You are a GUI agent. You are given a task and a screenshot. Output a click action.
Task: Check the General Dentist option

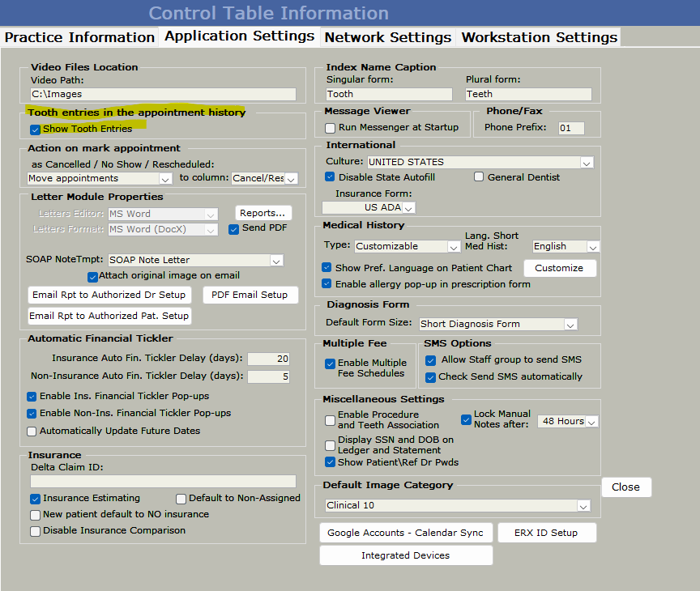click(479, 177)
